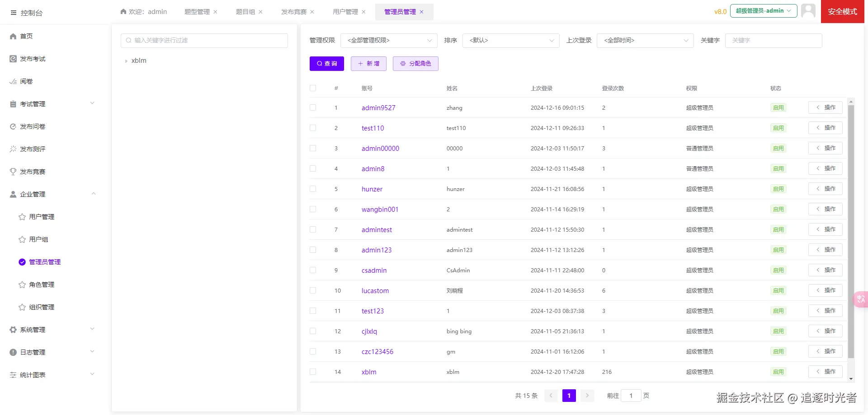Screen dimensions: 868x415
Task: Click the 分配角色 button
Action: pyautogui.click(x=415, y=64)
